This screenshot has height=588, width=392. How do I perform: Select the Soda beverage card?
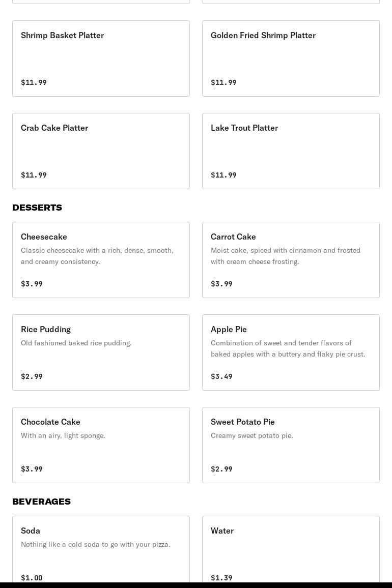[101, 549]
